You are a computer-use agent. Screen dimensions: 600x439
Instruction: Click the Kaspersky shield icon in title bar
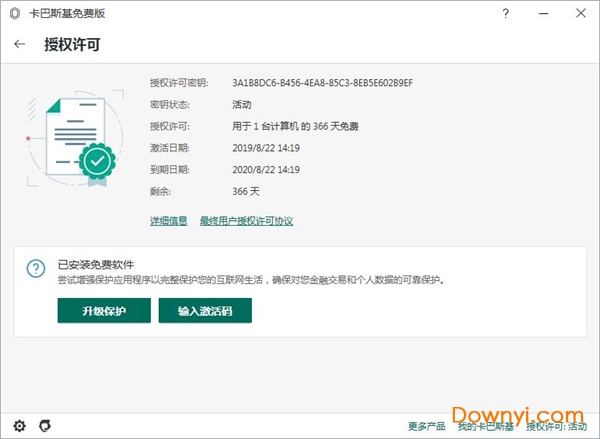12,14
